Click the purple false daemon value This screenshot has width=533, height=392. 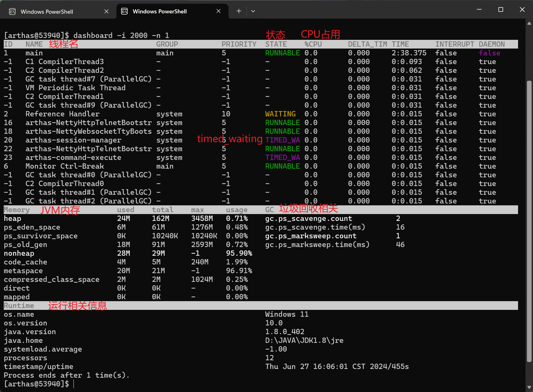[x=489, y=53]
